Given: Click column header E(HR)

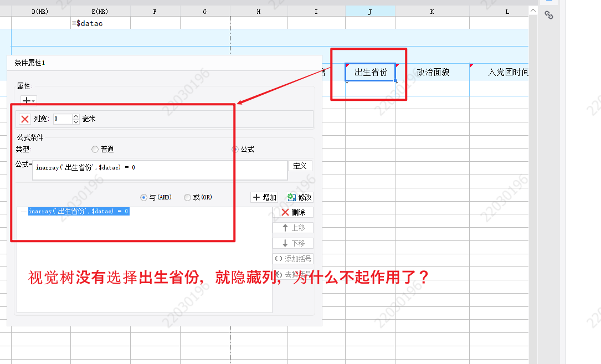Looking at the screenshot, I should click(100, 12).
